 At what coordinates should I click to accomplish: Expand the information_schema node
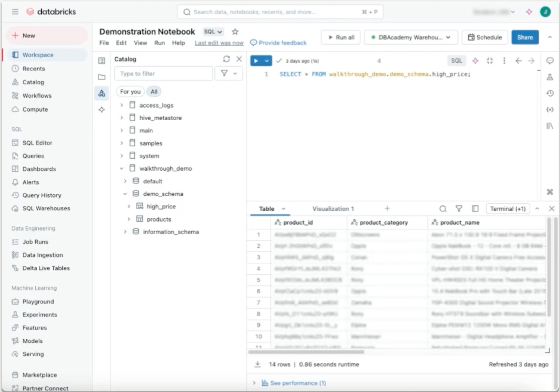pyautogui.click(x=125, y=232)
